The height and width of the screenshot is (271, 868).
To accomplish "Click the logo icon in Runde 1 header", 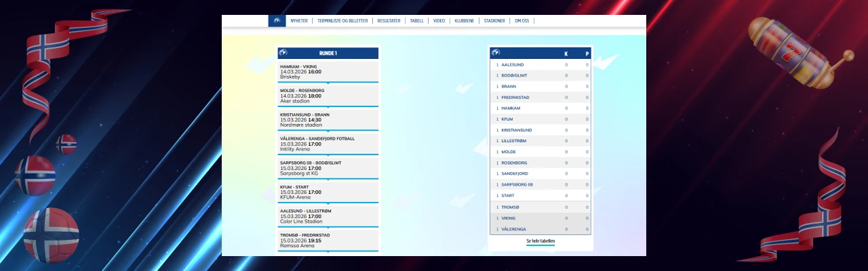I will pyautogui.click(x=283, y=53).
